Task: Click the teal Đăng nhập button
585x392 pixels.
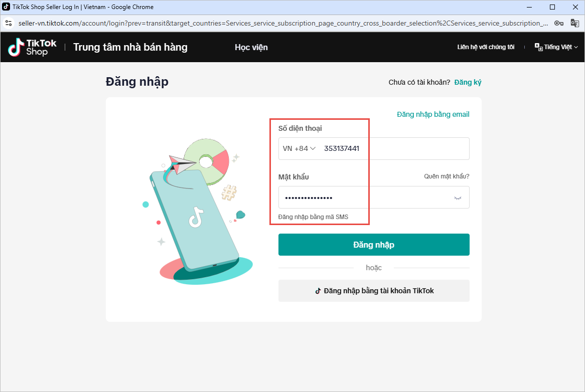Action: pyautogui.click(x=374, y=245)
